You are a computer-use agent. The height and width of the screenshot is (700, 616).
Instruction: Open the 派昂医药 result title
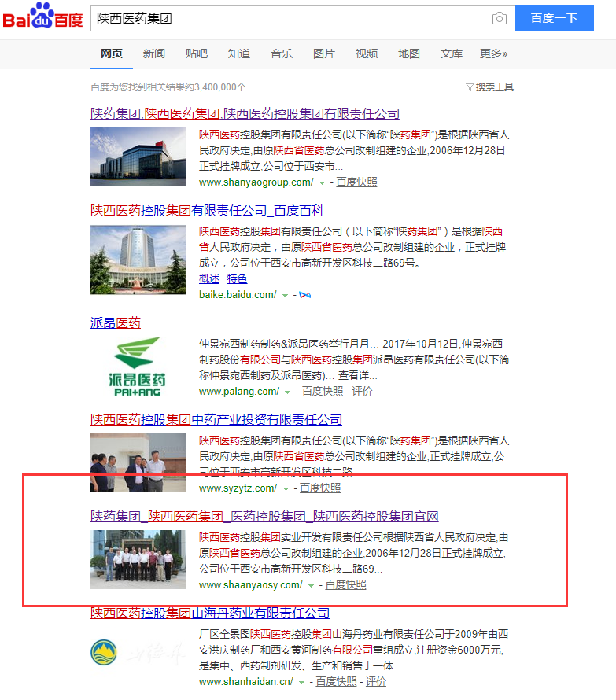coord(116,322)
